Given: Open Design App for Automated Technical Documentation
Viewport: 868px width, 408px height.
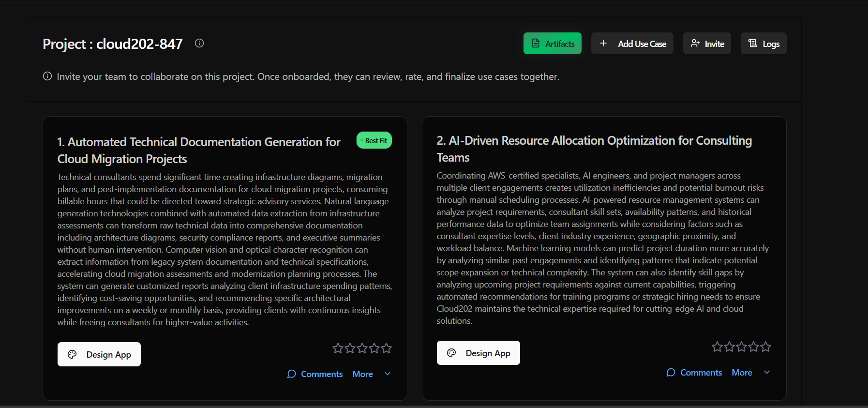Looking at the screenshot, I should 99,354.
